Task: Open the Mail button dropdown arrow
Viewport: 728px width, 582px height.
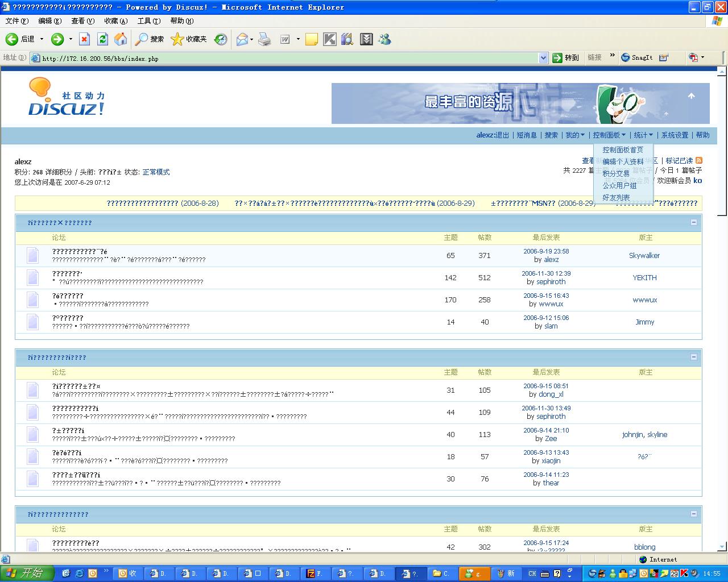Action: [x=252, y=39]
